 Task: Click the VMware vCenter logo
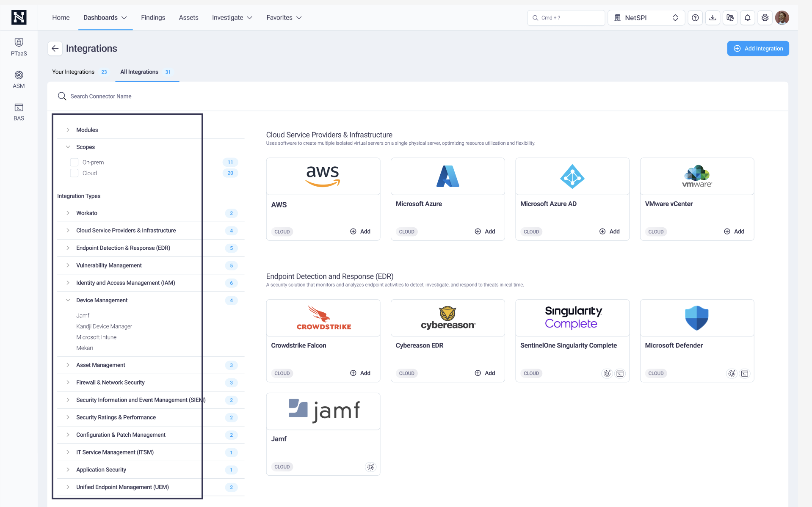(697, 176)
